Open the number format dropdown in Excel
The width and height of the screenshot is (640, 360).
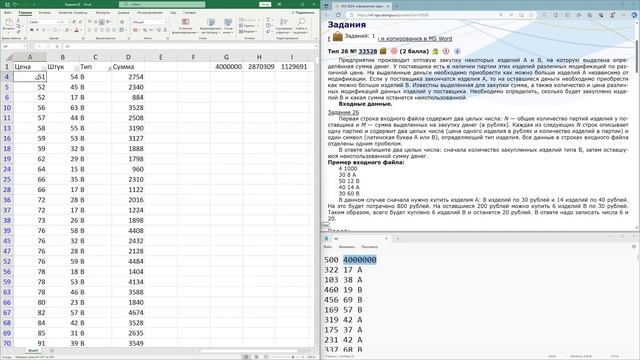(166, 22)
